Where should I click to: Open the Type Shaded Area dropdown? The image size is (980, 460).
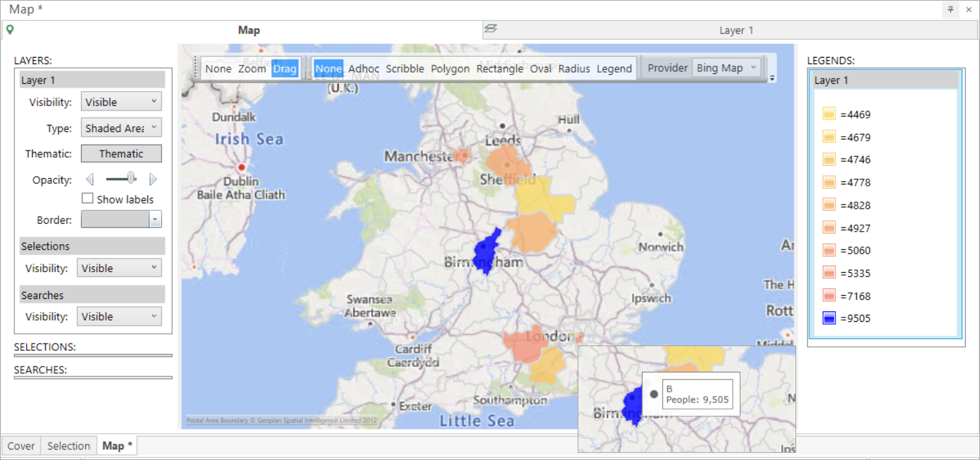click(121, 128)
